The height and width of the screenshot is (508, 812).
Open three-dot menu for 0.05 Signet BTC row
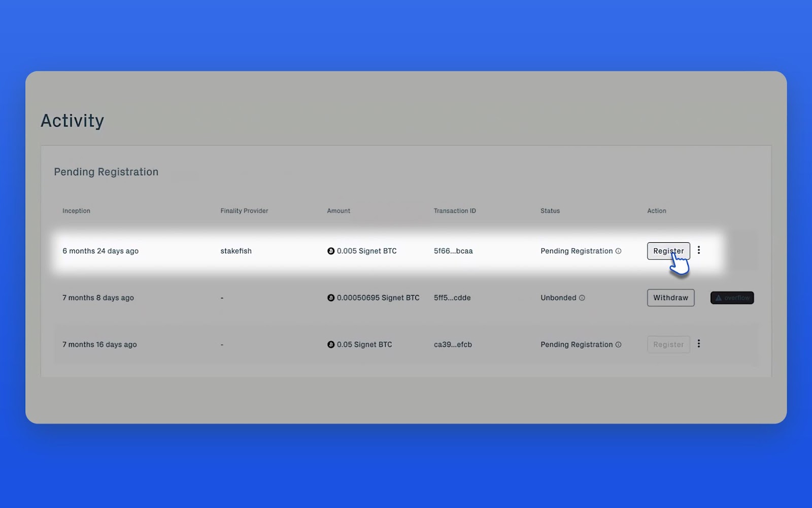point(699,344)
